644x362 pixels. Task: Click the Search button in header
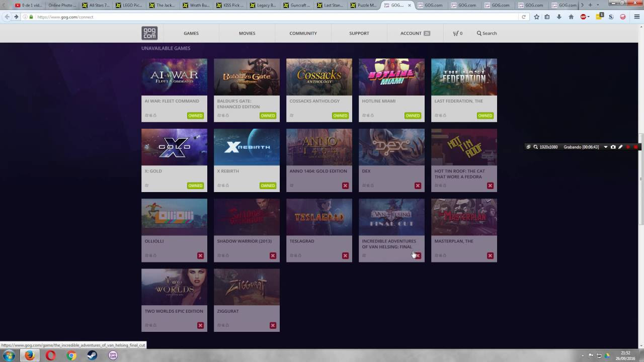click(487, 33)
